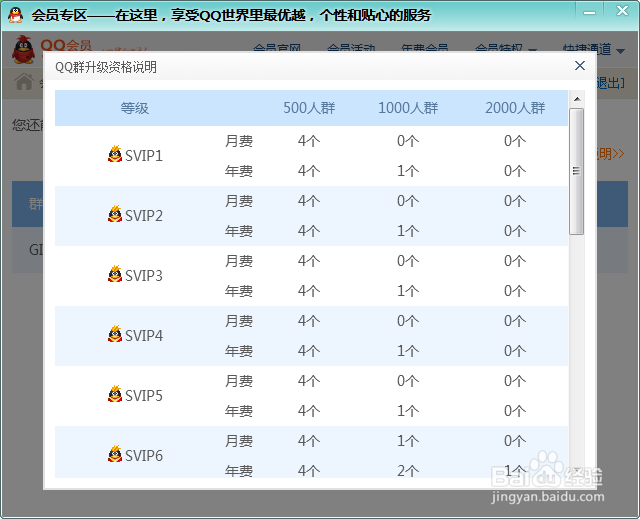
Task: Close the QQ群升级资格说明 dialog
Action: pos(580,66)
